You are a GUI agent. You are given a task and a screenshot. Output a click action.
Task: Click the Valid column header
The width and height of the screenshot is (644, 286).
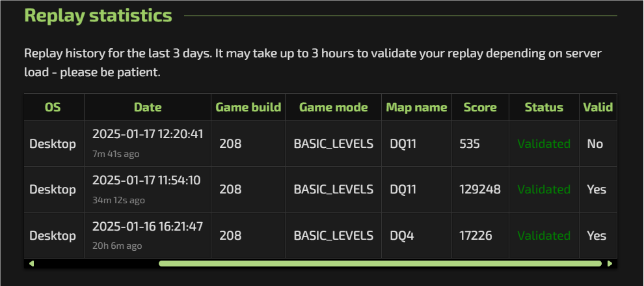597,107
